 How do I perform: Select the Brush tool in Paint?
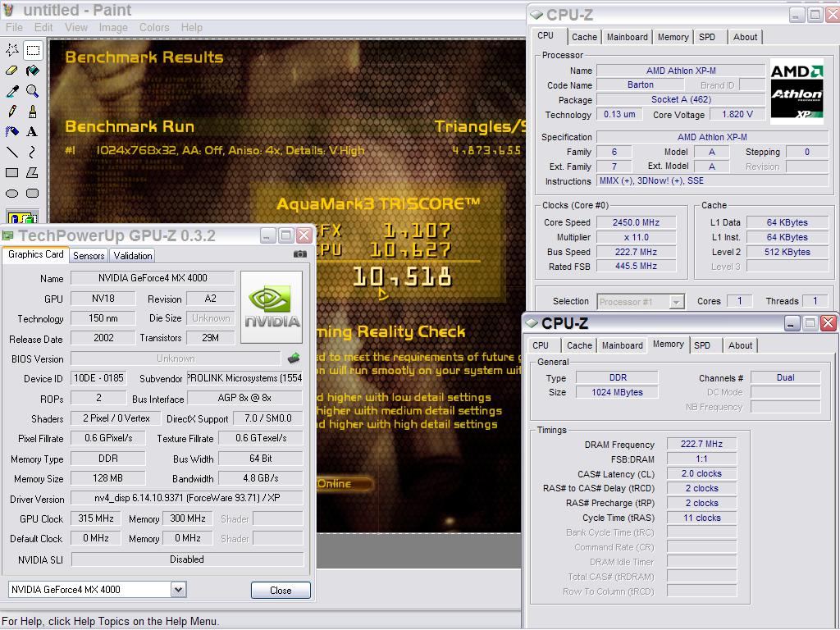click(33, 112)
